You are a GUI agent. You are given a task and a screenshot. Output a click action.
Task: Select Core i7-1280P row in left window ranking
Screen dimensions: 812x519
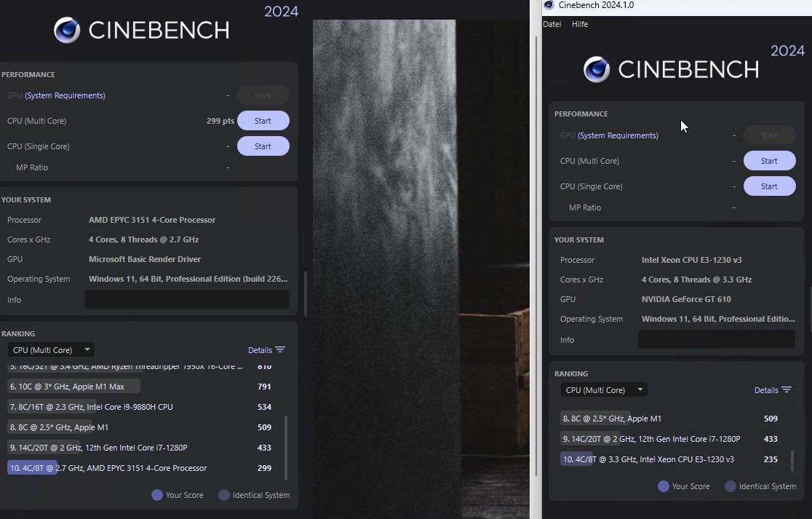pyautogui.click(x=140, y=448)
